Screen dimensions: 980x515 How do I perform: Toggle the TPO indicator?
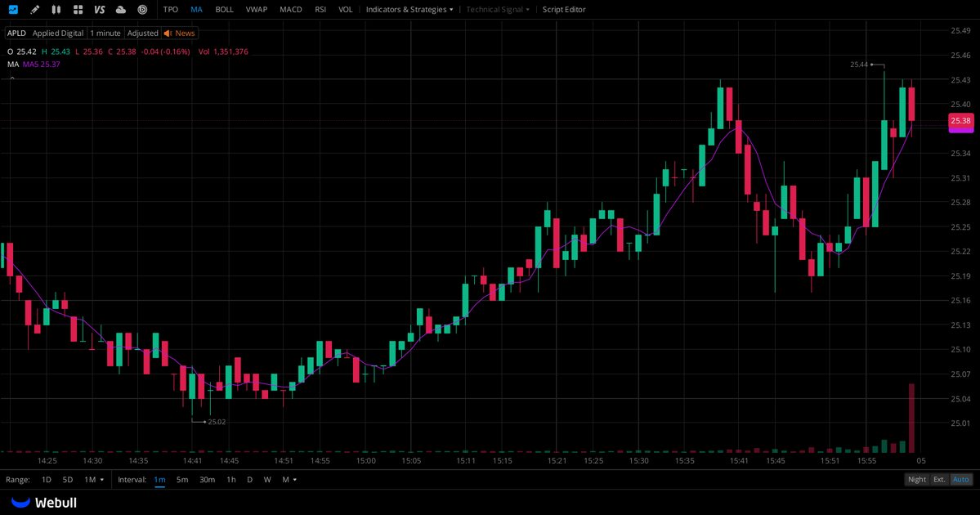tap(171, 9)
